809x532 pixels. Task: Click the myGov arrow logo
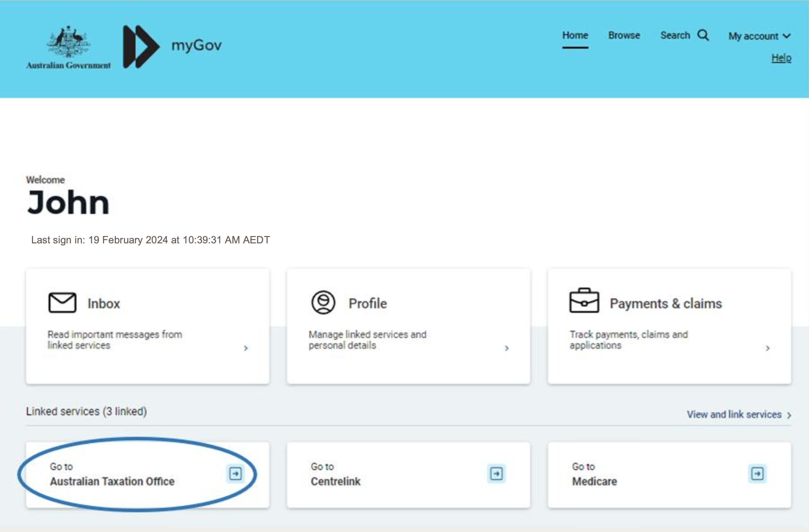pyautogui.click(x=141, y=47)
